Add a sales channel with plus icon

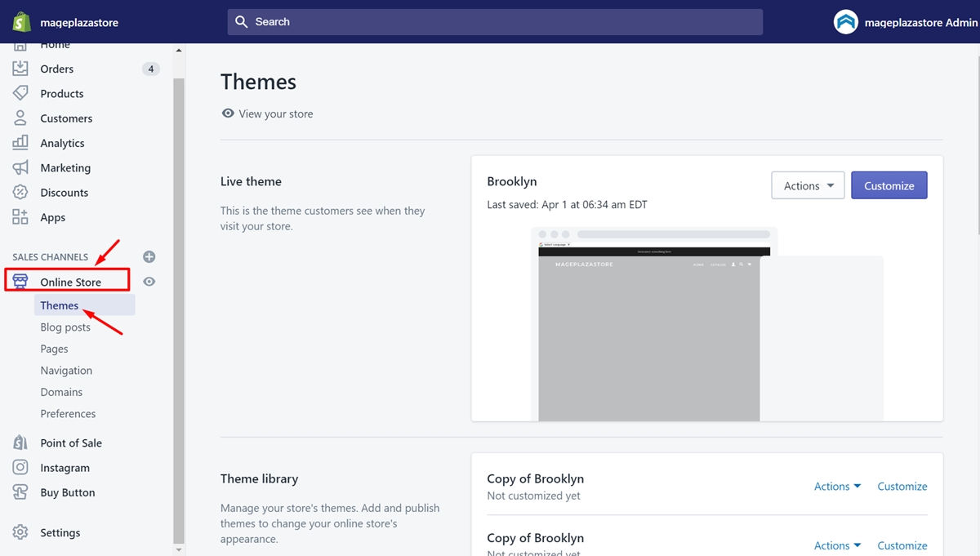click(149, 256)
